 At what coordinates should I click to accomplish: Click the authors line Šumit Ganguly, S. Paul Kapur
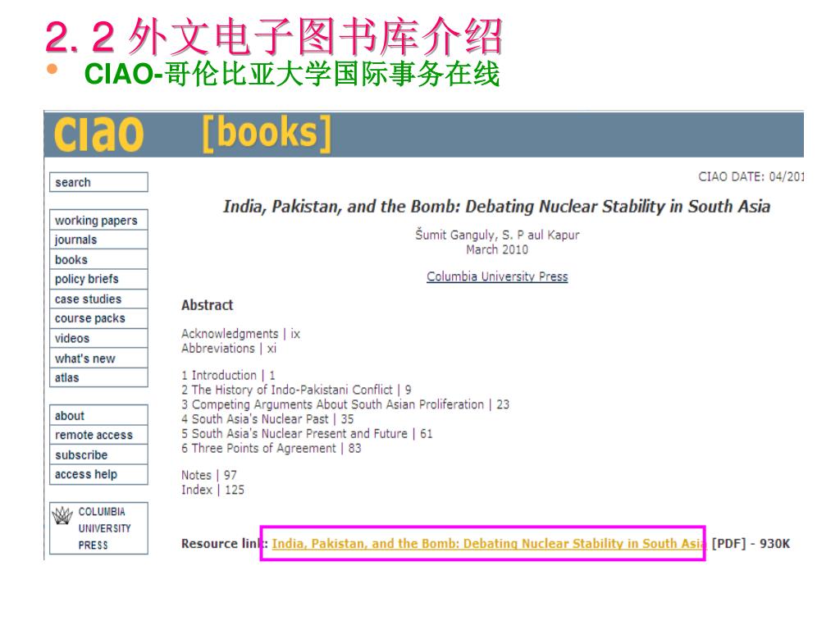pos(497,235)
